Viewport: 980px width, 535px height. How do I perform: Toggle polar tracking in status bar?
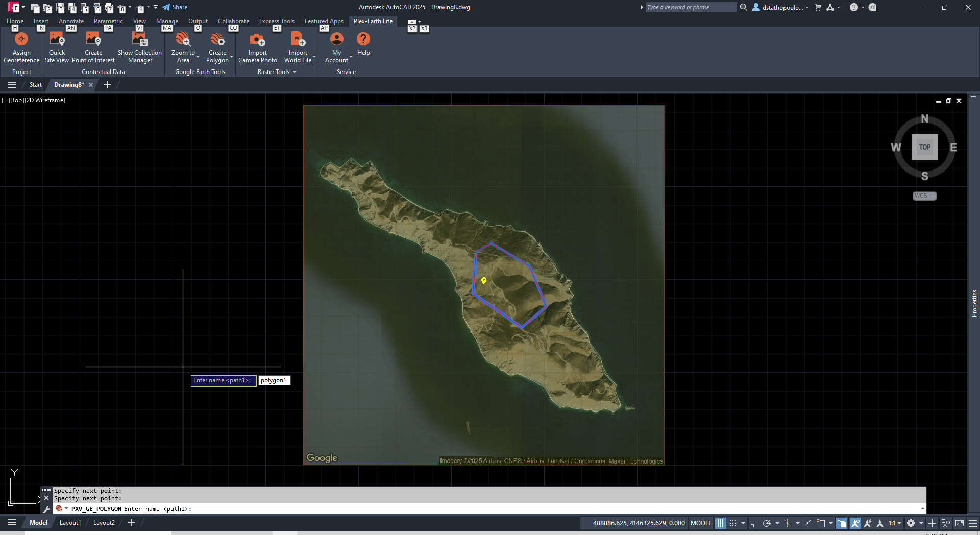[x=767, y=523]
